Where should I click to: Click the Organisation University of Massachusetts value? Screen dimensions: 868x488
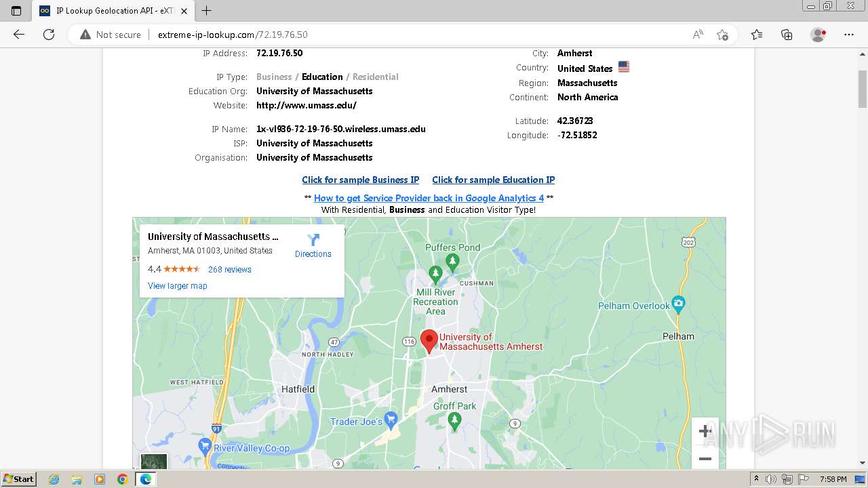tap(315, 157)
